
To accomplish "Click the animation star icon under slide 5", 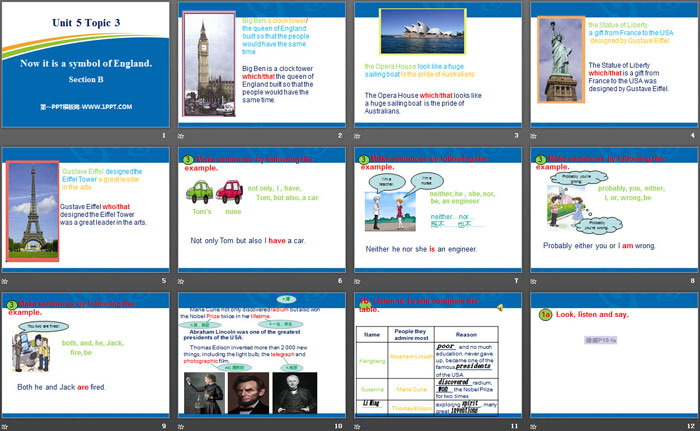I will [6, 282].
